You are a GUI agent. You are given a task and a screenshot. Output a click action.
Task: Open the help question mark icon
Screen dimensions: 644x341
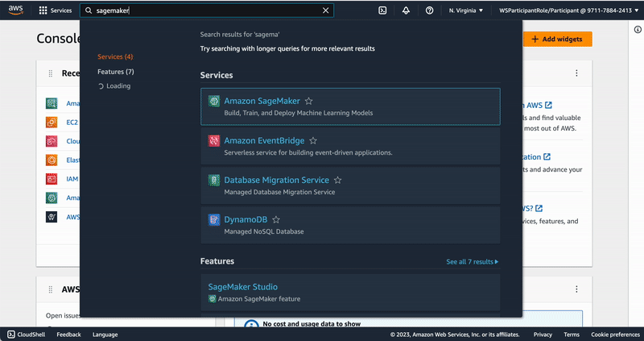pos(429,10)
